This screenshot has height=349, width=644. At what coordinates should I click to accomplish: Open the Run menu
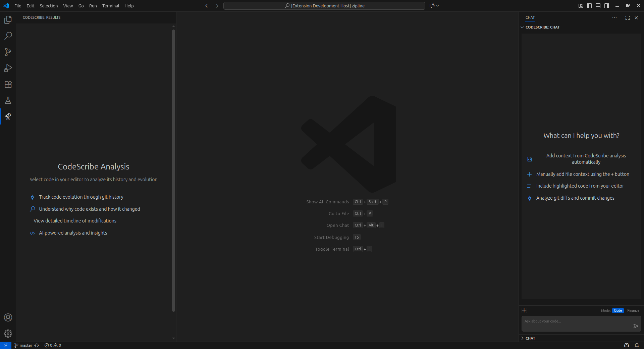coord(93,6)
